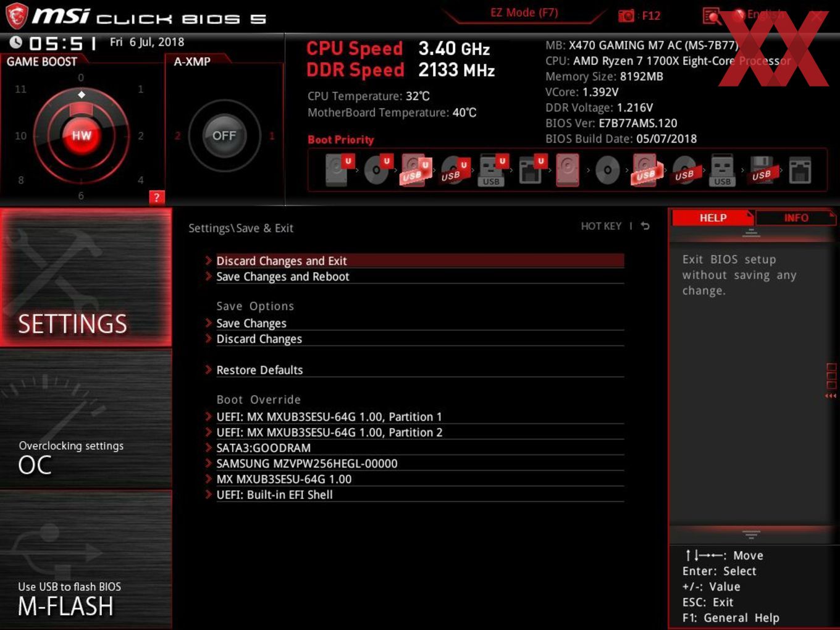This screenshot has height=630, width=840.
Task: Open the BIOS search magnifier icon
Action: point(712,16)
